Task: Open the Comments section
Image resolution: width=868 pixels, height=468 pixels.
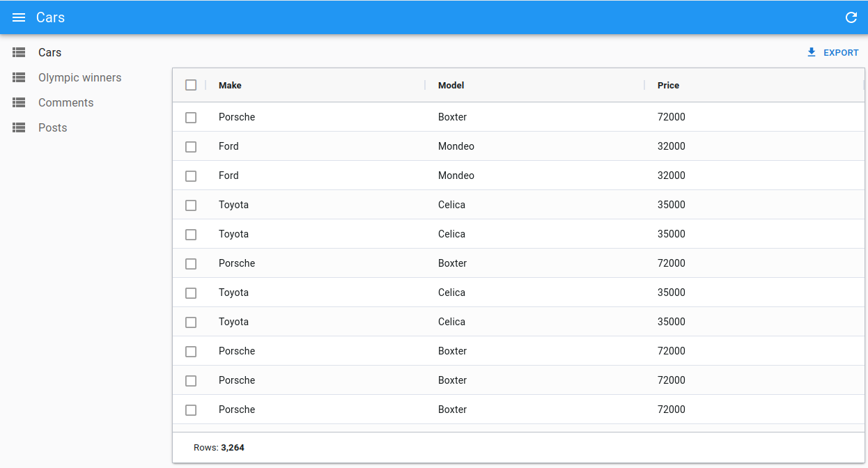Action: 65,102
